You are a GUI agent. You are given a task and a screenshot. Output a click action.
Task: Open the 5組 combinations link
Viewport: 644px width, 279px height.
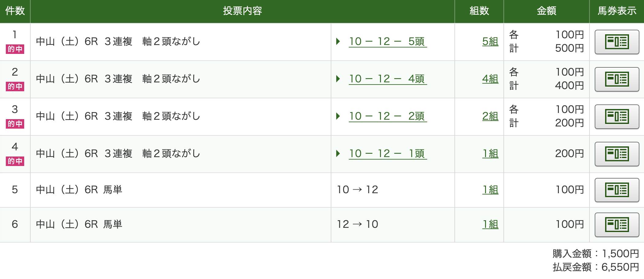(x=490, y=41)
